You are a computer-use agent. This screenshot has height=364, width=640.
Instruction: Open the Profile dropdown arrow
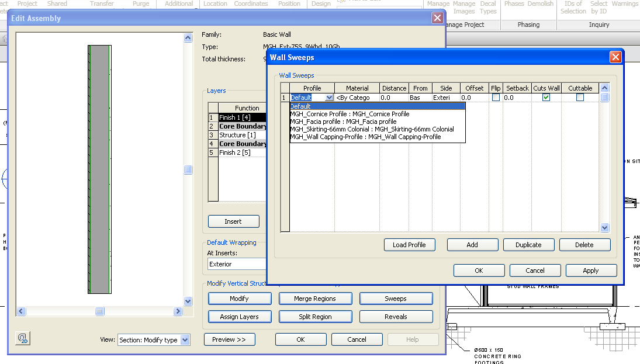329,98
